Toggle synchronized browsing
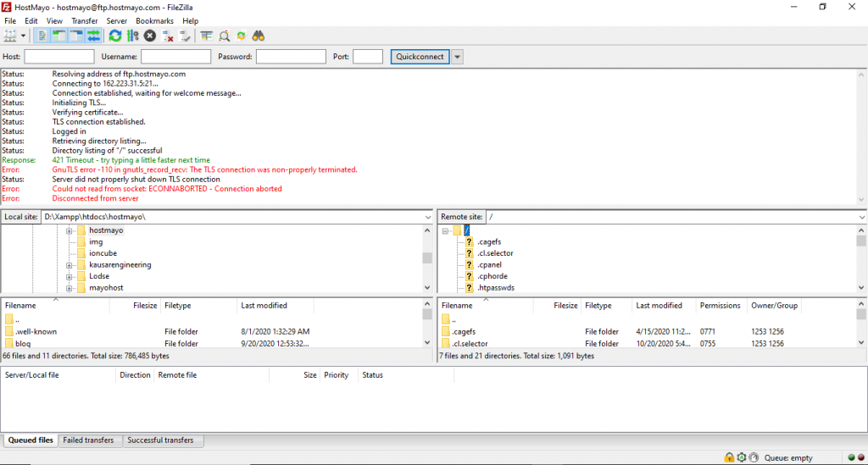 pyautogui.click(x=242, y=36)
